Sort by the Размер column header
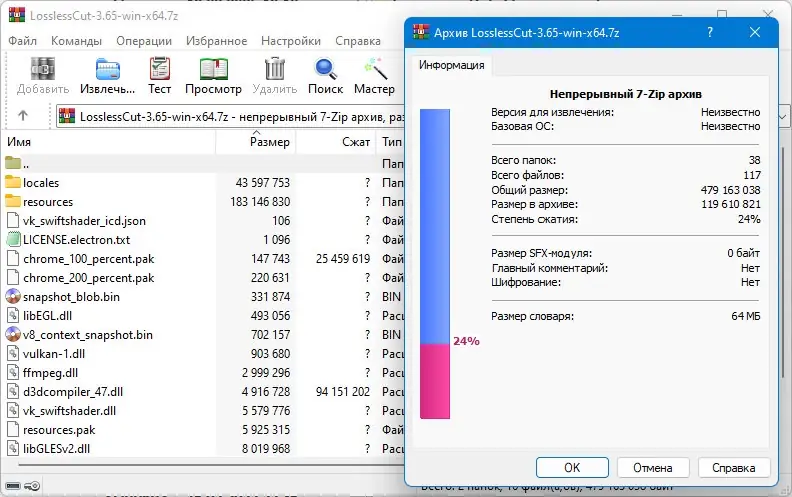 pyautogui.click(x=256, y=142)
